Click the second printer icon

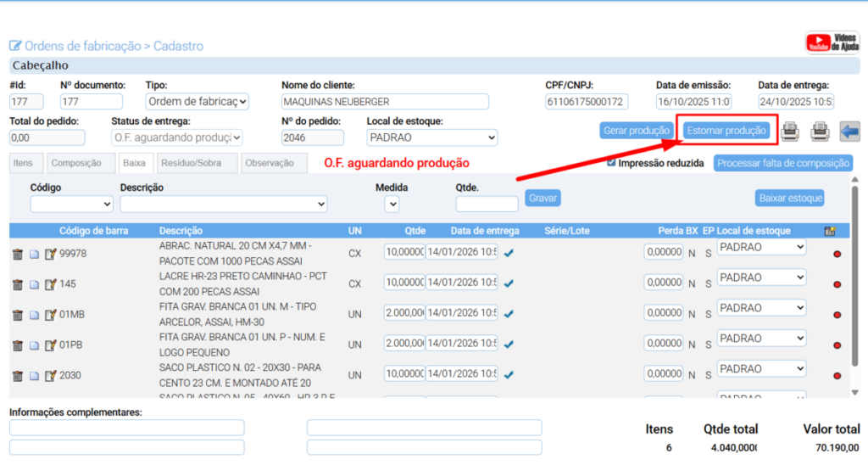820,132
